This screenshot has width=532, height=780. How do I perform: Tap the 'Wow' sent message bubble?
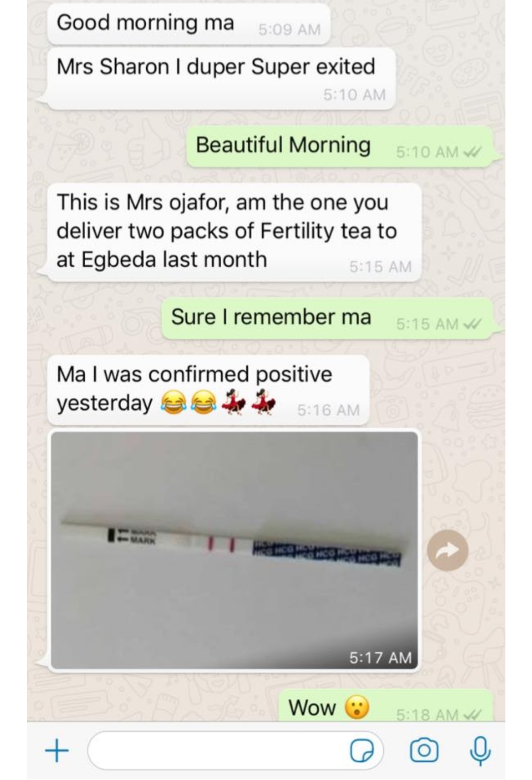coord(386,706)
